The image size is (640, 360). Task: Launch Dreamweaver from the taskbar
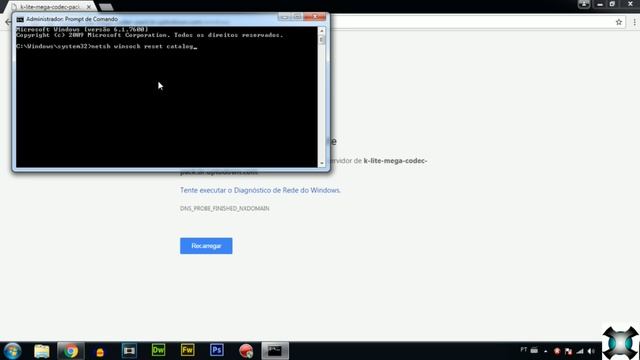point(158,350)
